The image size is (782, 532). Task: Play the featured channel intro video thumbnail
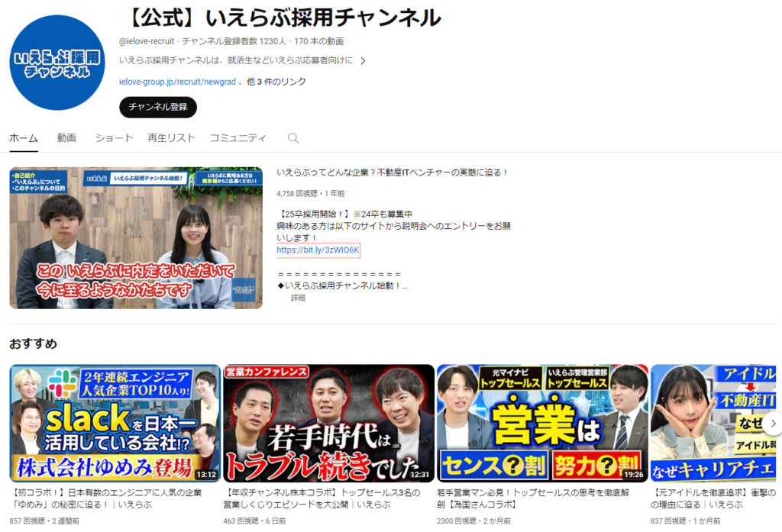click(x=136, y=238)
